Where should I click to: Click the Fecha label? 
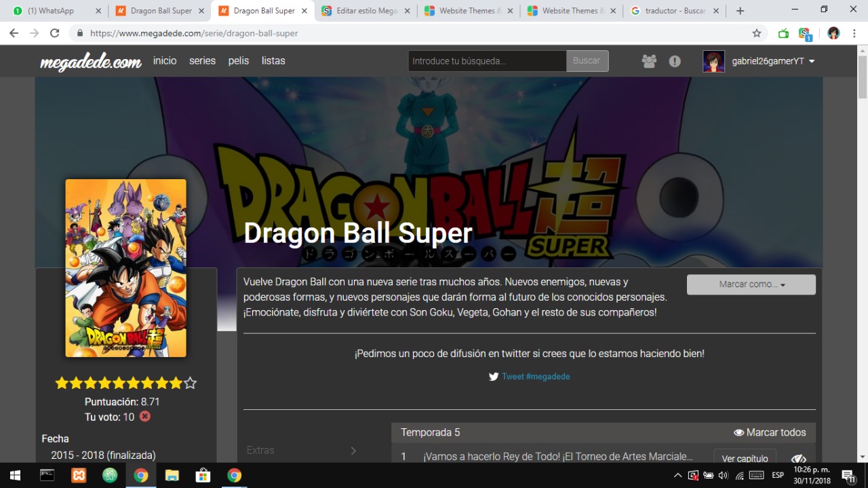[55, 438]
